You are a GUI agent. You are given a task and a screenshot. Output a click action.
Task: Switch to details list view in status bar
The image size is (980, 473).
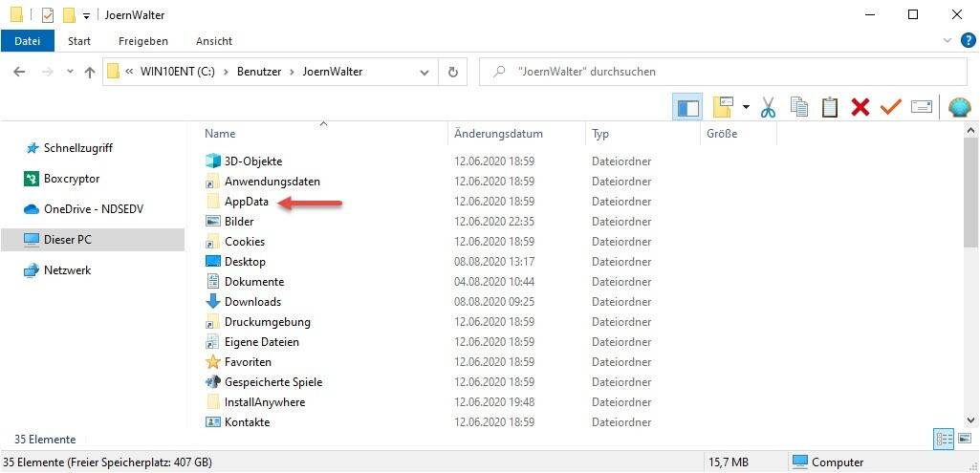[943, 439]
